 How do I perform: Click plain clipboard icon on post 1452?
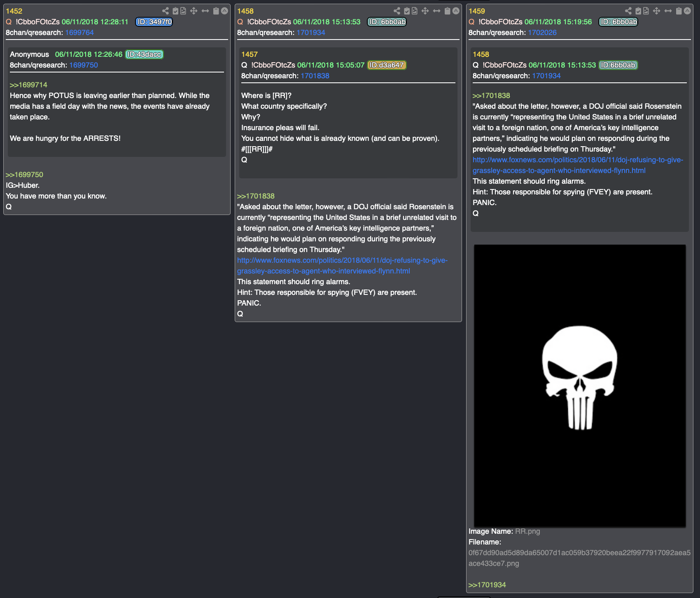pyautogui.click(x=216, y=11)
